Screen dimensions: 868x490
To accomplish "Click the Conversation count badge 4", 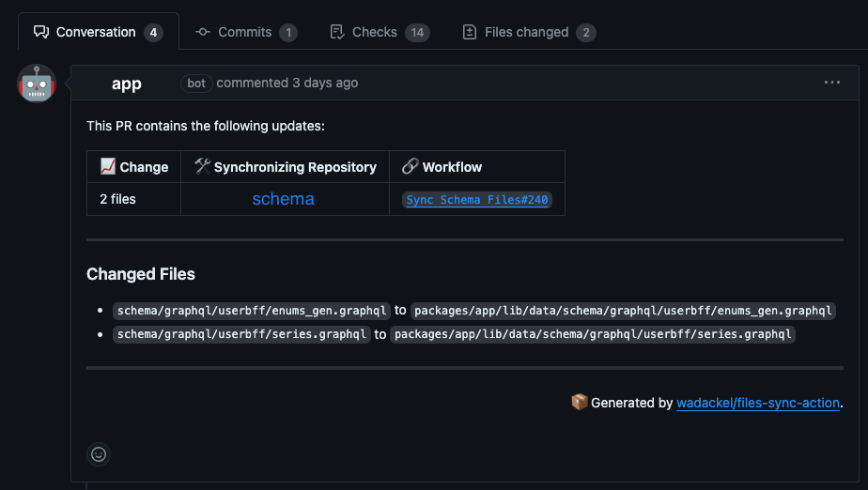I will [x=153, y=33].
